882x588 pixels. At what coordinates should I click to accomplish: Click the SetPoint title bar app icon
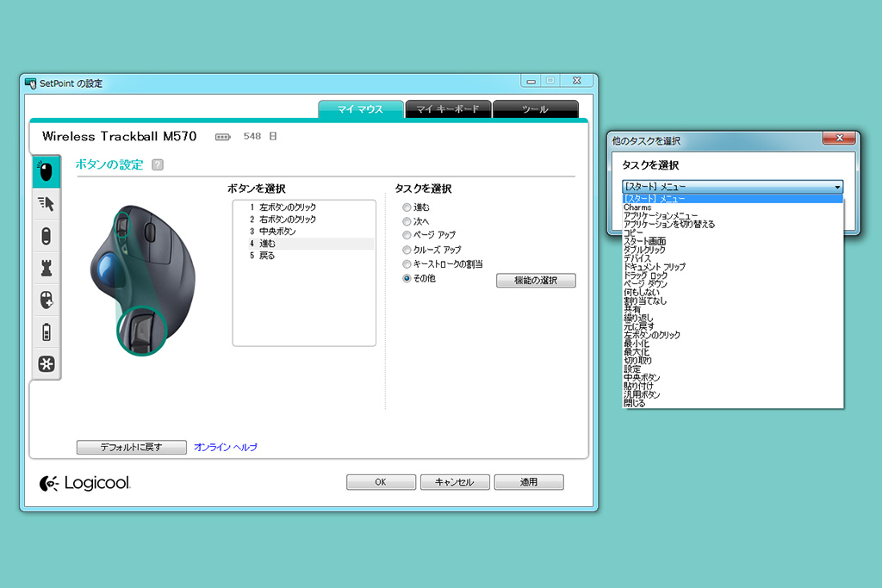[30, 84]
